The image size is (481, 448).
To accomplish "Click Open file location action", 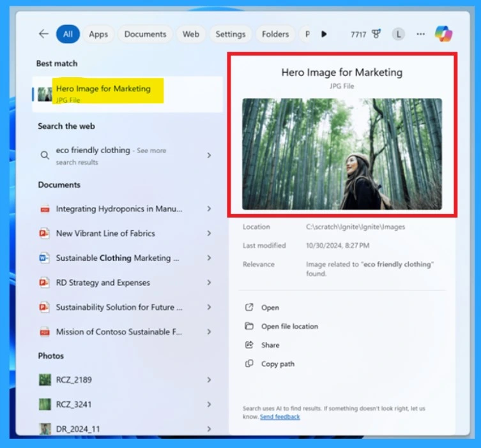I will click(x=289, y=326).
